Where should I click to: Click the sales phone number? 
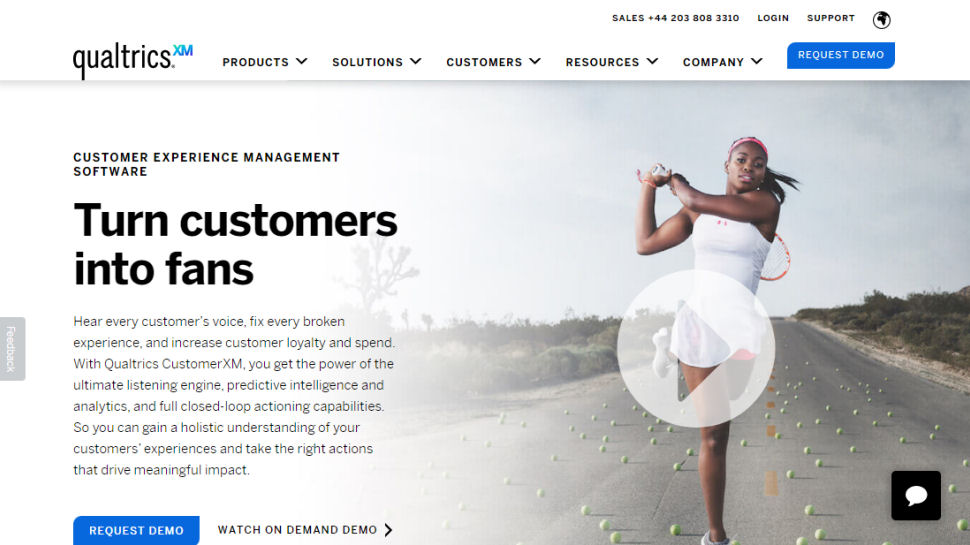[693, 19]
